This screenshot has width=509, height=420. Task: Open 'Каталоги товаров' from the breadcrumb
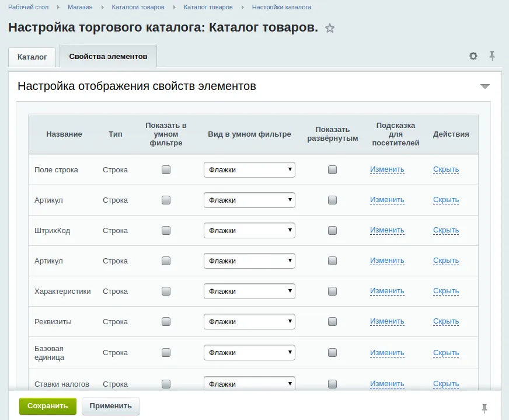click(x=137, y=7)
